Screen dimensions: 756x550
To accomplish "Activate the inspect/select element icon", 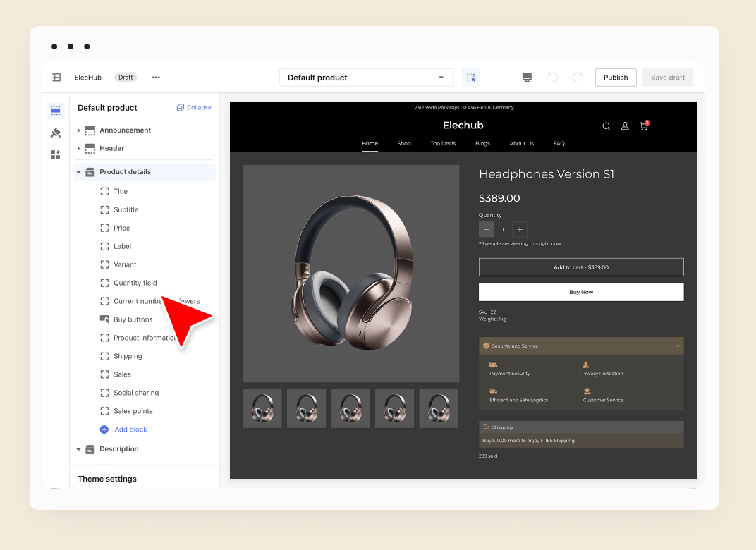I will click(x=470, y=77).
